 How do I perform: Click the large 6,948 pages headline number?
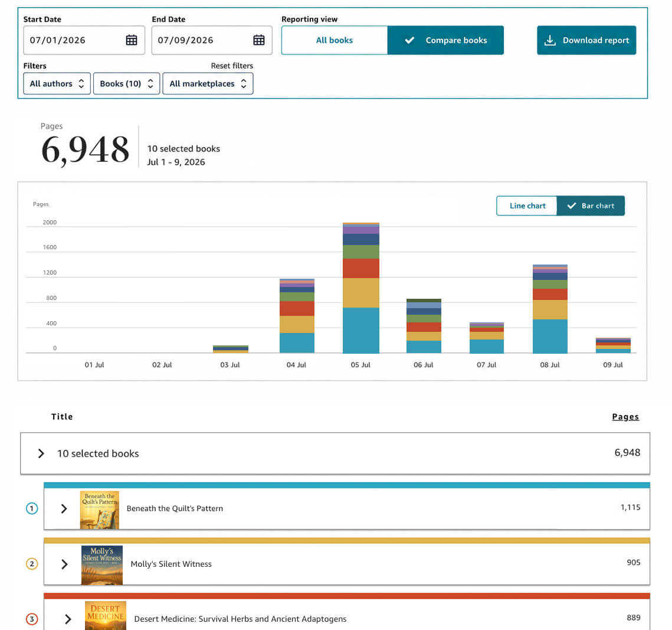pos(85,149)
